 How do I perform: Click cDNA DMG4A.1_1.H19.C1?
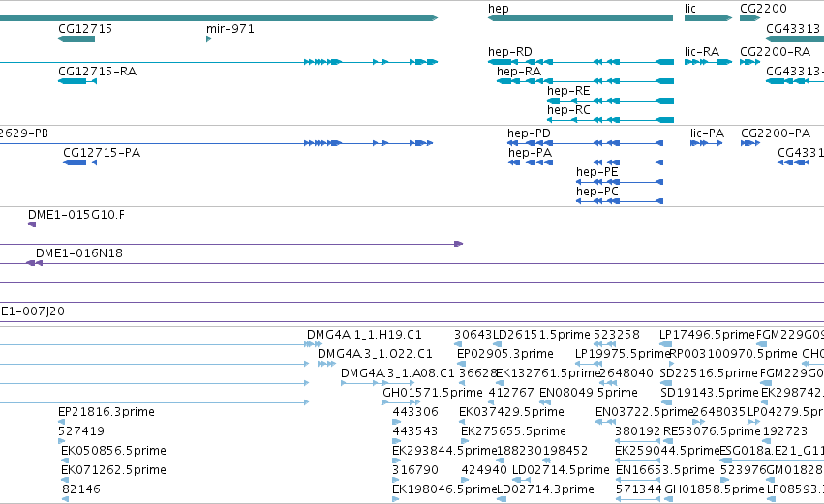pos(364,335)
